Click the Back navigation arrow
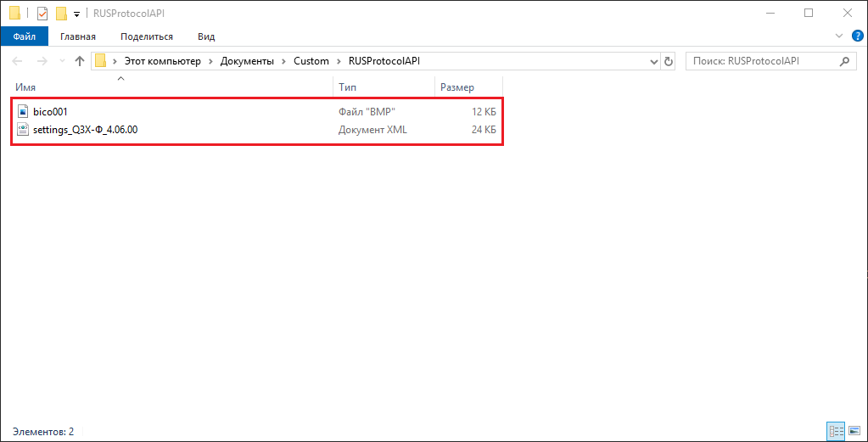 17,61
